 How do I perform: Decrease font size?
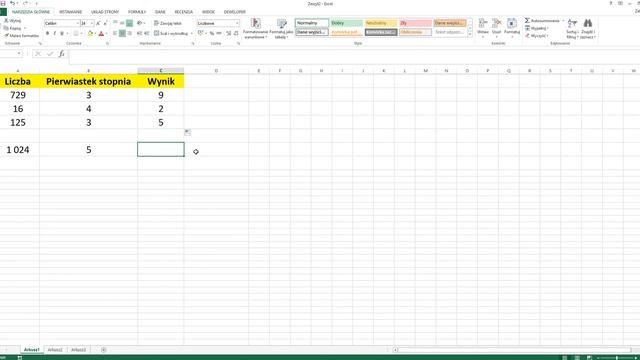pyautogui.click(x=105, y=23)
